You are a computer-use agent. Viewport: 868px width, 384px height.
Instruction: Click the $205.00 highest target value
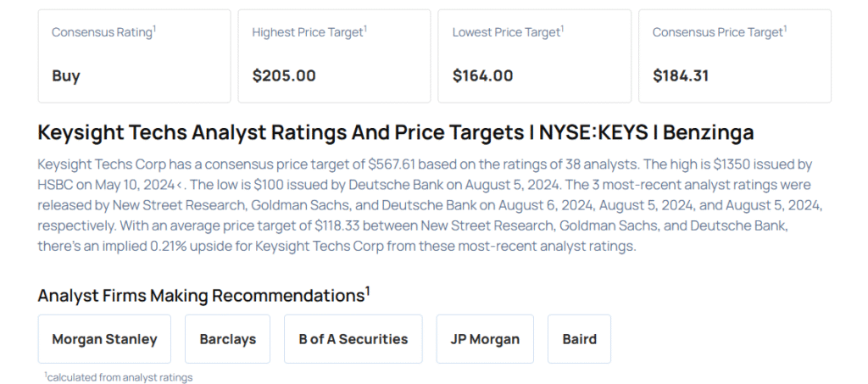pos(284,75)
